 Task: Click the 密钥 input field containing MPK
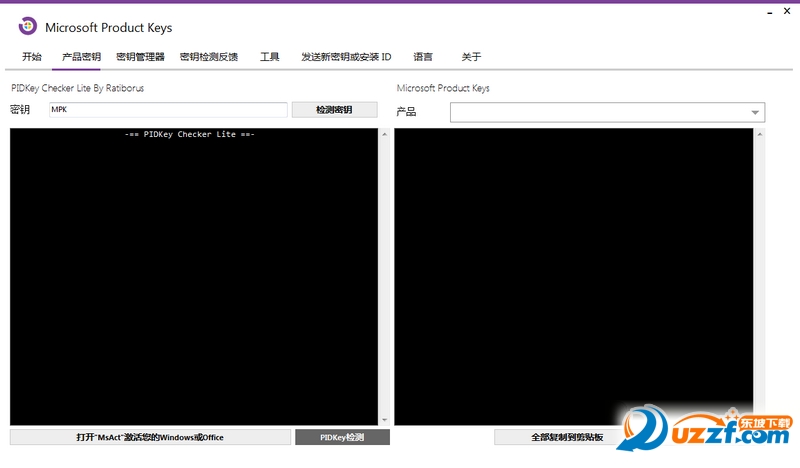[168, 110]
